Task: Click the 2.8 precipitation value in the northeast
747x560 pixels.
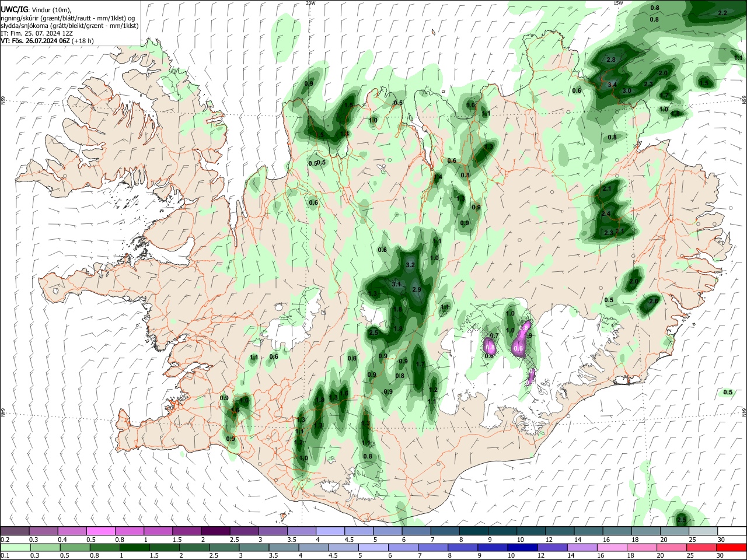Action: click(x=611, y=60)
